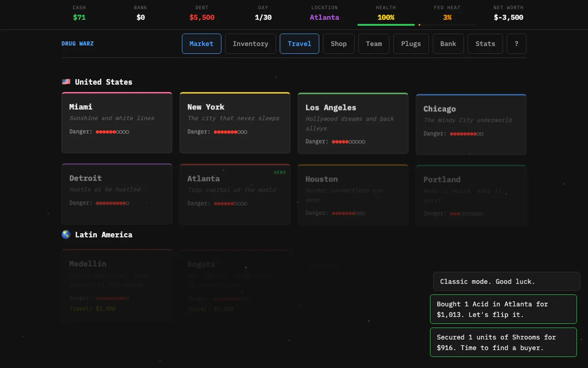Screen dimensions: 588x368
Task: Go to the Team tab
Action: coord(374,44)
